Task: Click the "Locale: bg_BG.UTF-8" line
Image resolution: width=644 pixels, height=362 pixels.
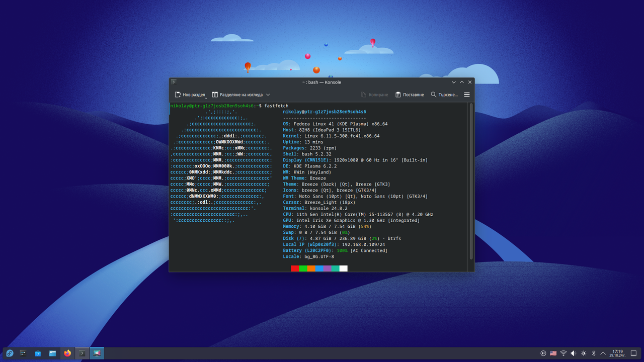Action: pyautogui.click(x=308, y=256)
